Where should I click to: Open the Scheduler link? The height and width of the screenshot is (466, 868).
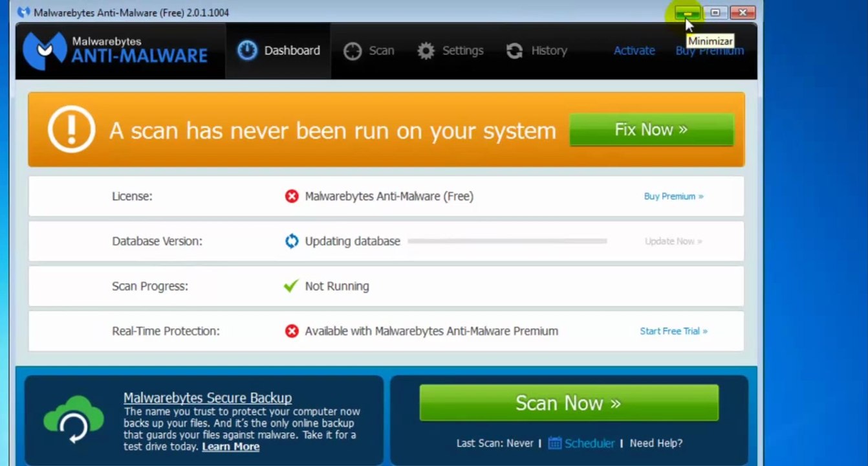coord(590,443)
